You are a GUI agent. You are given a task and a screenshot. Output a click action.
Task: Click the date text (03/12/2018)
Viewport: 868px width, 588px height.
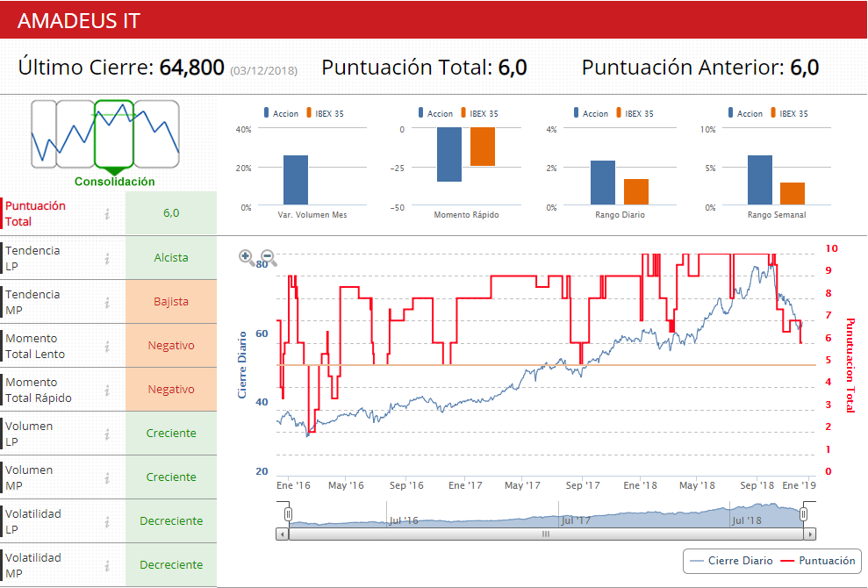point(264,71)
